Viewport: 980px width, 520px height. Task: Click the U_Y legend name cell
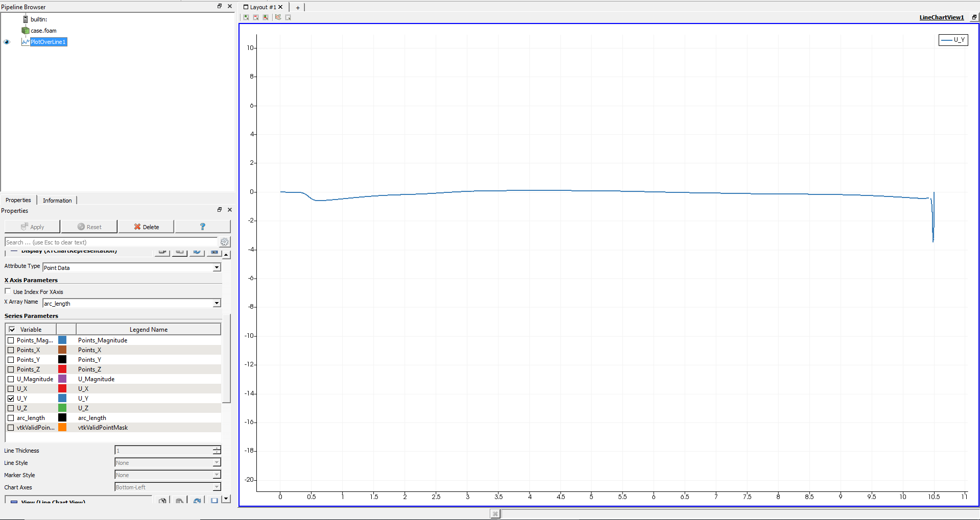[149, 399]
